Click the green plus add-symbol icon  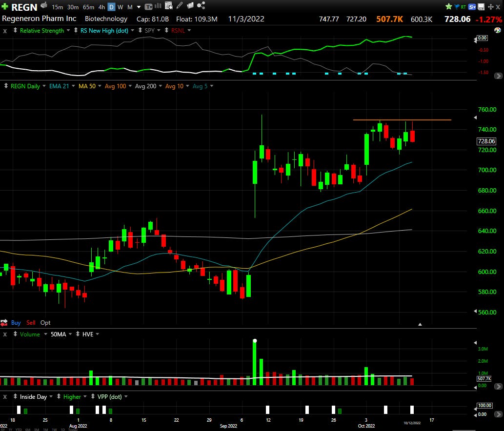pyautogui.click(x=5, y=6)
